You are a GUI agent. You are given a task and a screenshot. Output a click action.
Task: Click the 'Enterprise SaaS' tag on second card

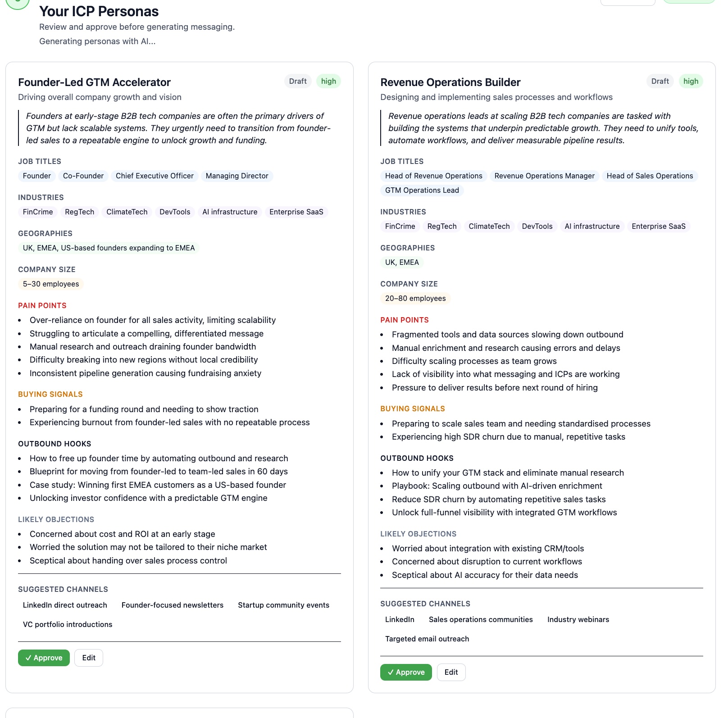659,226
